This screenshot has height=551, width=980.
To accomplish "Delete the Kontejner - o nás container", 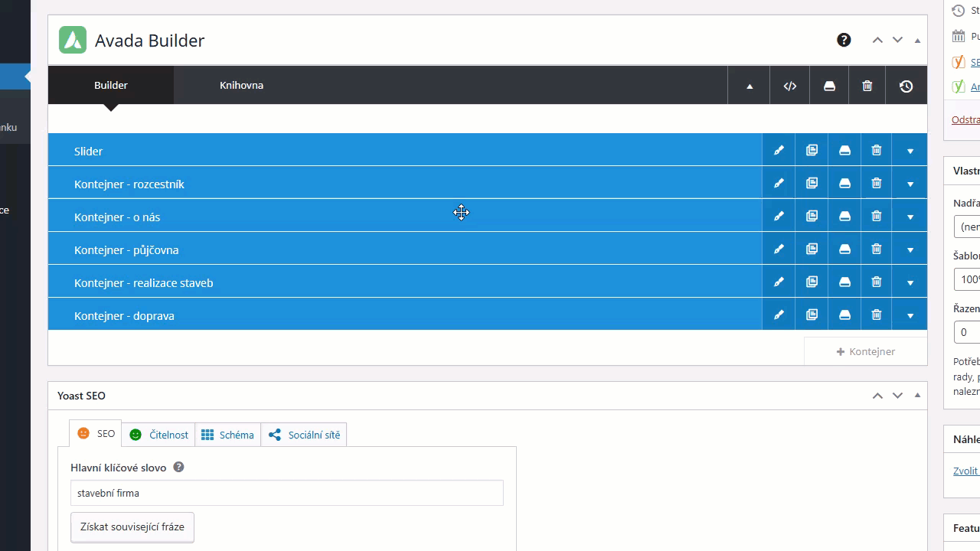I will [x=877, y=217].
